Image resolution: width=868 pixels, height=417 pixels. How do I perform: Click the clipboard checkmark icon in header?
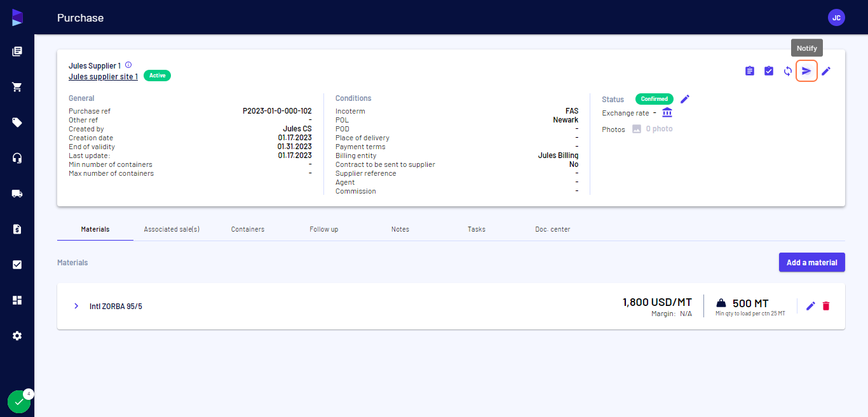coord(769,71)
